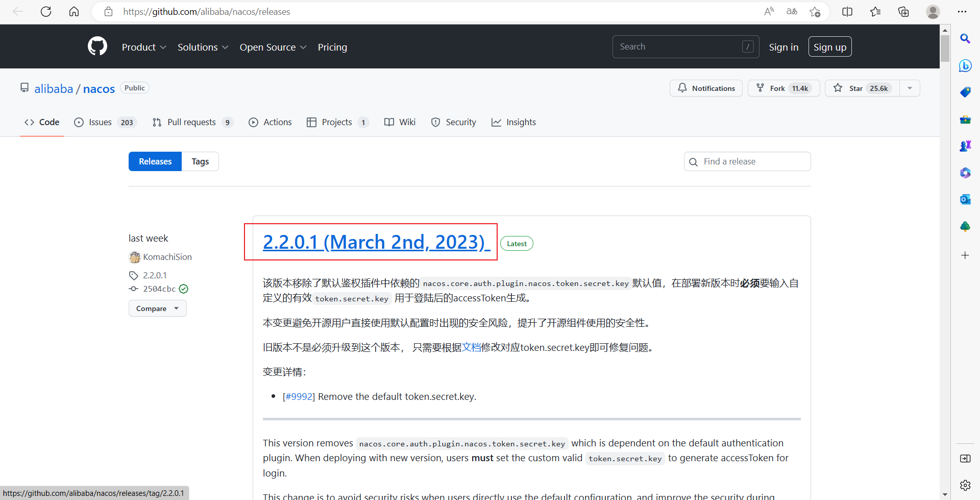Open the Compare dropdown
The width and height of the screenshot is (980, 500).
click(157, 308)
